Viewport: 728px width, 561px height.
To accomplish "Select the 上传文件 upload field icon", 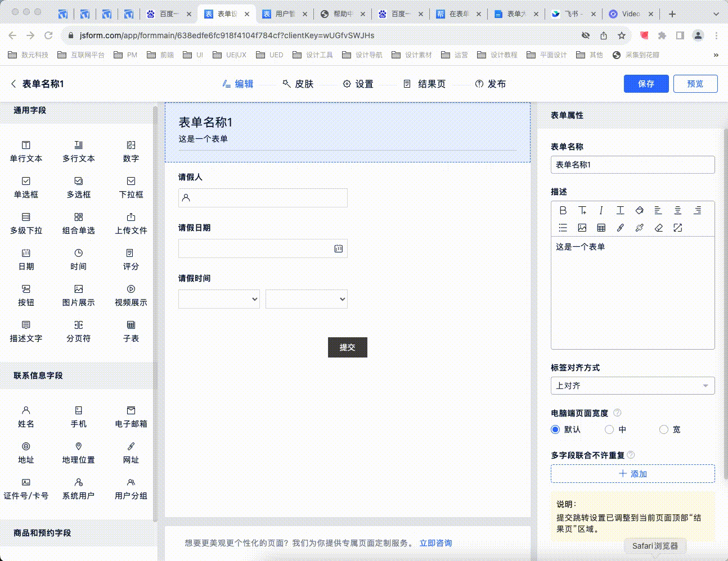I will click(131, 218).
